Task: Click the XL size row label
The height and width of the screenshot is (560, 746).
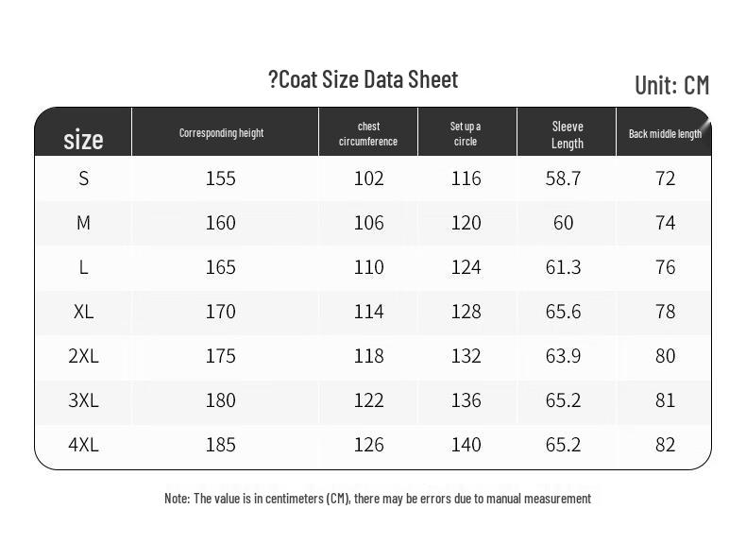Action: (83, 312)
